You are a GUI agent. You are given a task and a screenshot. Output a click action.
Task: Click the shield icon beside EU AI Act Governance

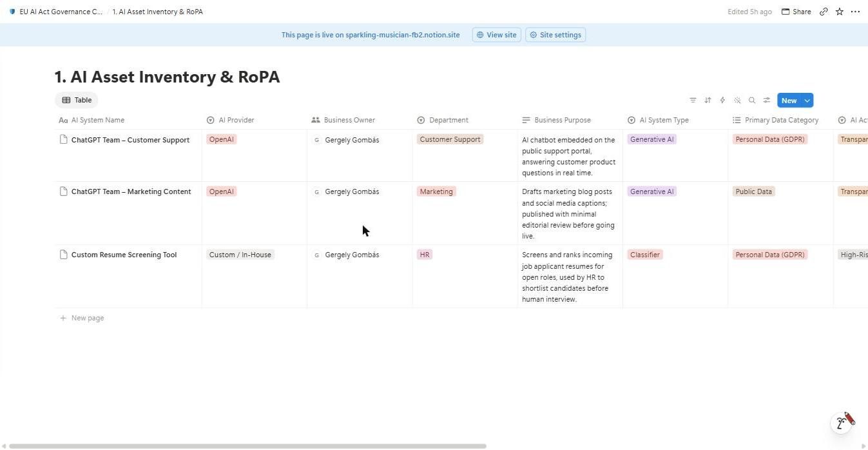point(12,12)
